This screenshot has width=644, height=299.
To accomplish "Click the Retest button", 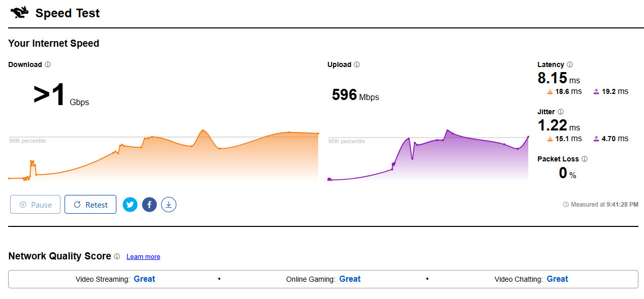I will point(90,205).
